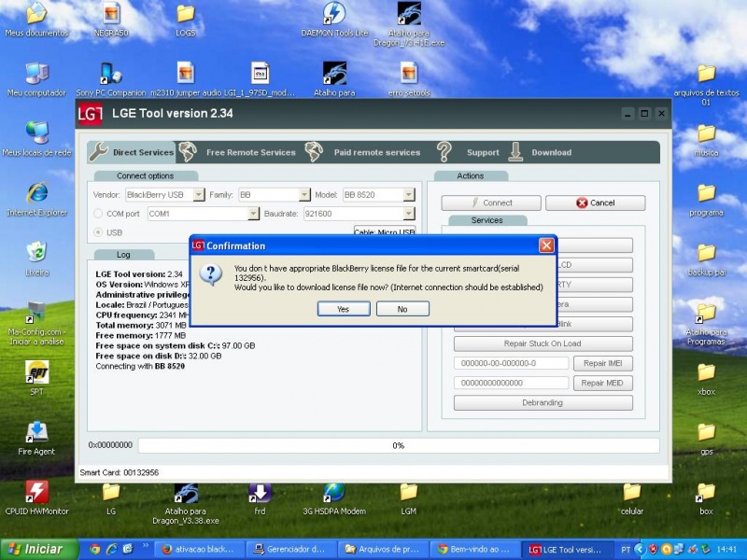Click Yes in the Confirmation dialog
Viewport: 747px width, 560px height.
[x=344, y=309]
